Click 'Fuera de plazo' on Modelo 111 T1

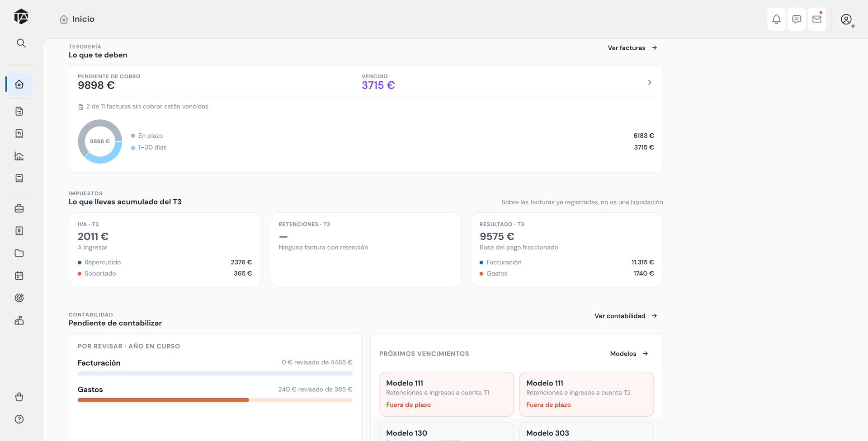pos(408,405)
